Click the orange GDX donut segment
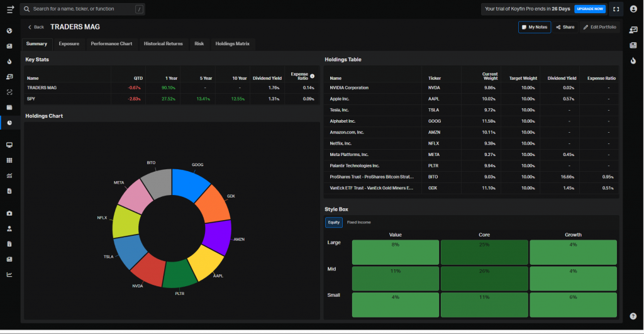Image resolution: width=644 pixels, height=334 pixels. [214, 204]
